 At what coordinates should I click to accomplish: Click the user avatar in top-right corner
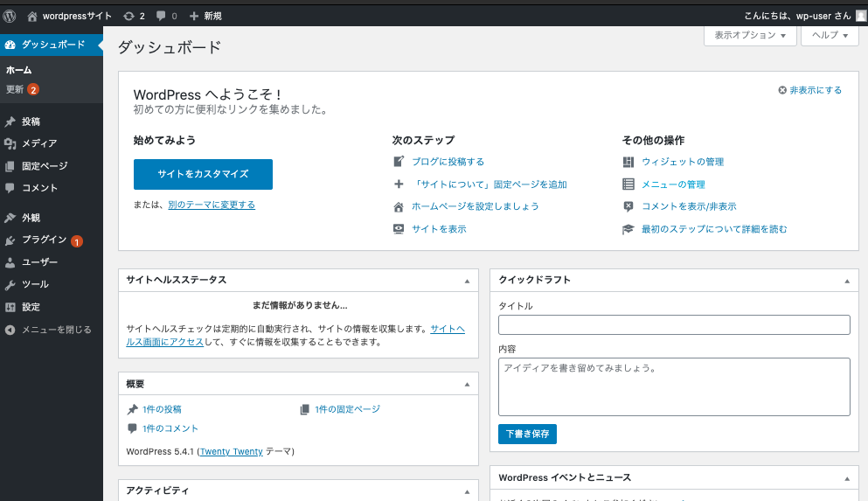pos(861,16)
